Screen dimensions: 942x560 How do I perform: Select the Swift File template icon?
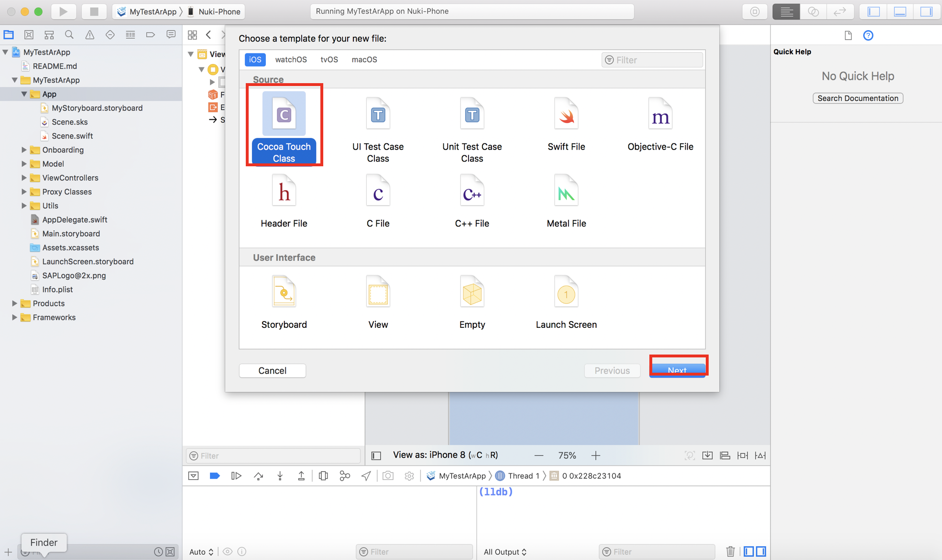pyautogui.click(x=566, y=115)
